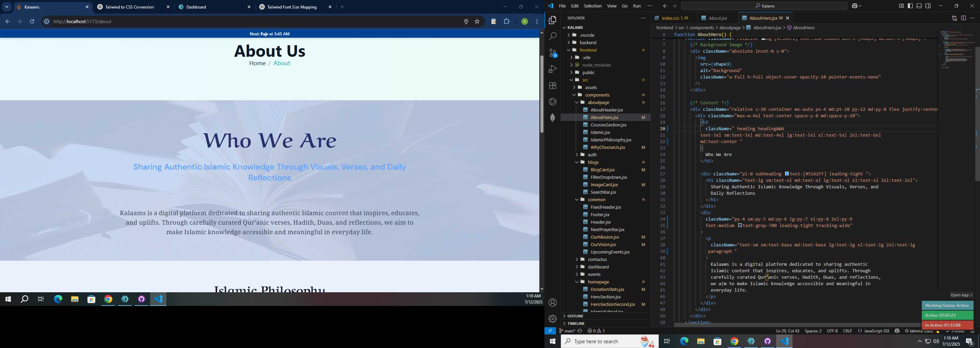Viewport: 980px width, 348px height.
Task: Open the Search view in VS Code activity bar
Action: tap(553, 36)
